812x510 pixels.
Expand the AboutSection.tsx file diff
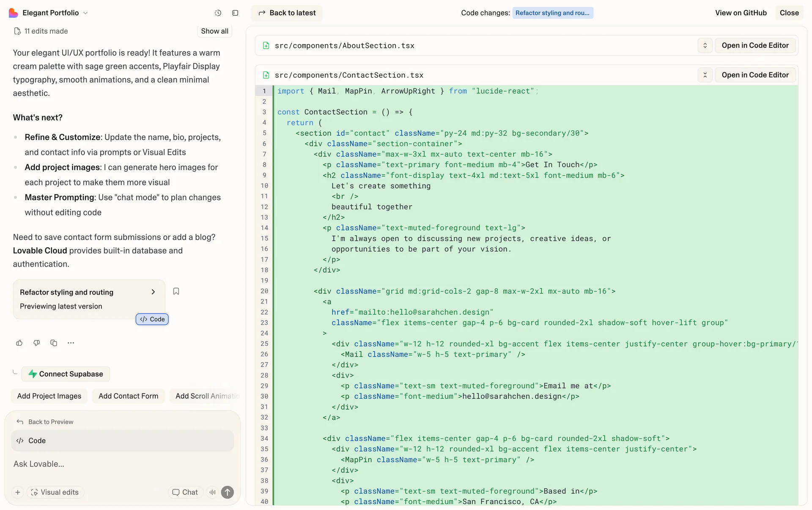(x=705, y=45)
